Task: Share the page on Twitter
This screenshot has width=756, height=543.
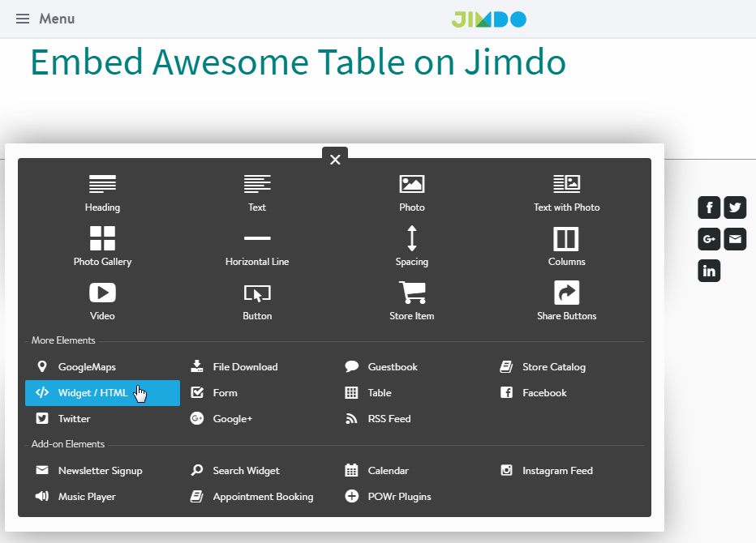Action: 735,207
